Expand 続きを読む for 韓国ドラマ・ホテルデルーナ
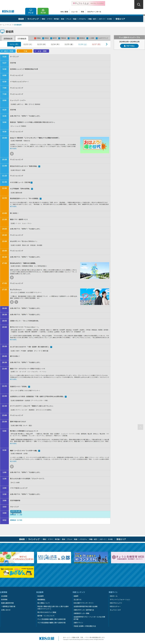This screenshot has height=644, width=145. click(13, 379)
